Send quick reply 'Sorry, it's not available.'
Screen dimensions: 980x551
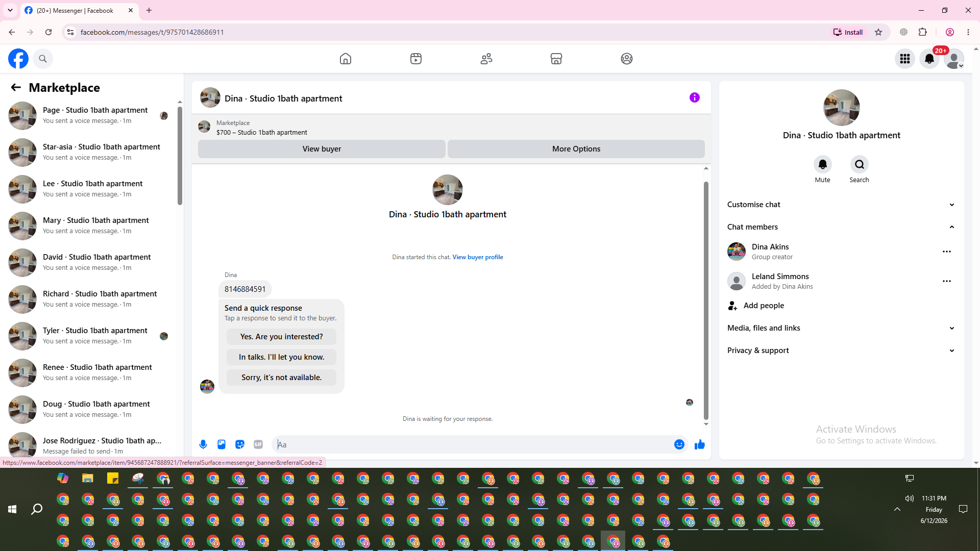click(281, 378)
